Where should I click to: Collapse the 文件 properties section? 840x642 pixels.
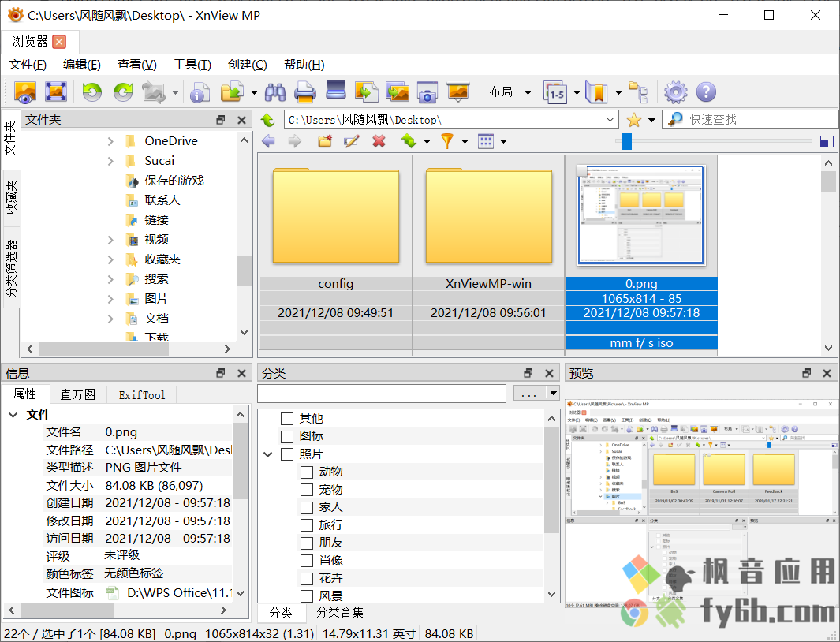point(13,415)
